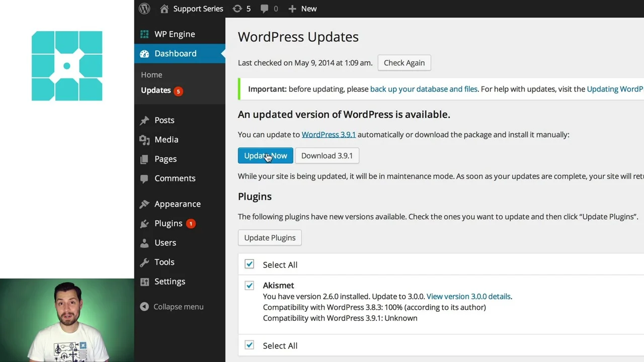Click the red 5 badge beside Updates
Screen dimensions: 644x362
[x=178, y=91]
